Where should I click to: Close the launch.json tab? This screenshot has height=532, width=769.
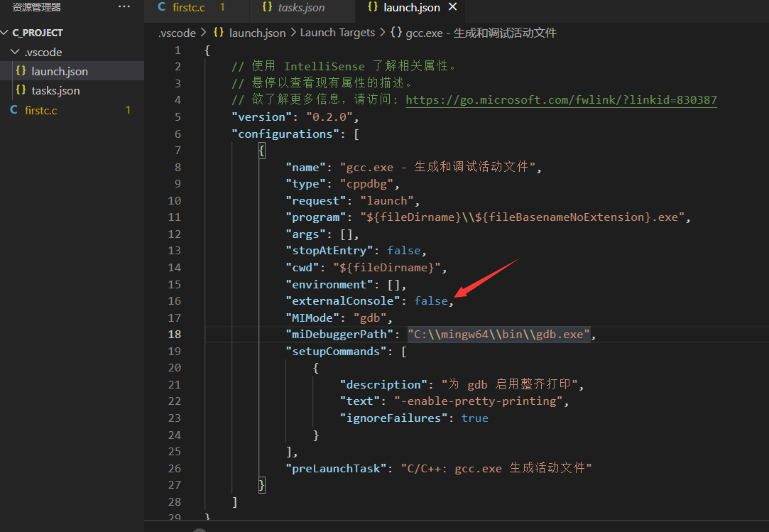coord(453,7)
